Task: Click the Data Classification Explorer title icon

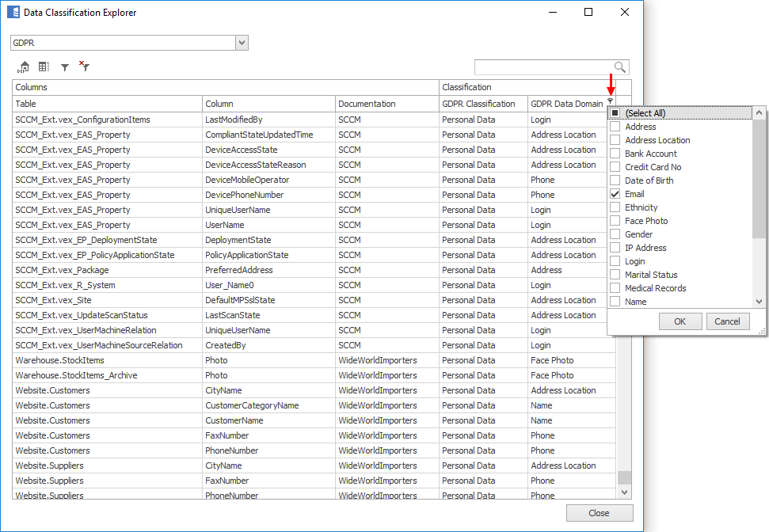Action: pyautogui.click(x=13, y=13)
